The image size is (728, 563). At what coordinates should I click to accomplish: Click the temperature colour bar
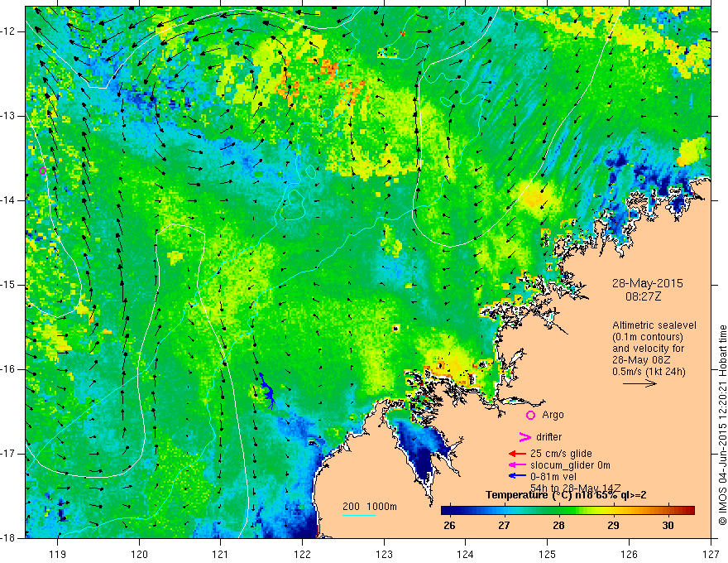click(x=568, y=511)
